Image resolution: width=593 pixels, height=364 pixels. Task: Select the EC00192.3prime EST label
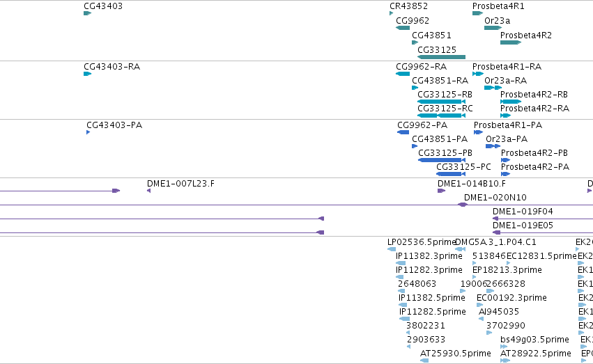pyautogui.click(x=511, y=299)
